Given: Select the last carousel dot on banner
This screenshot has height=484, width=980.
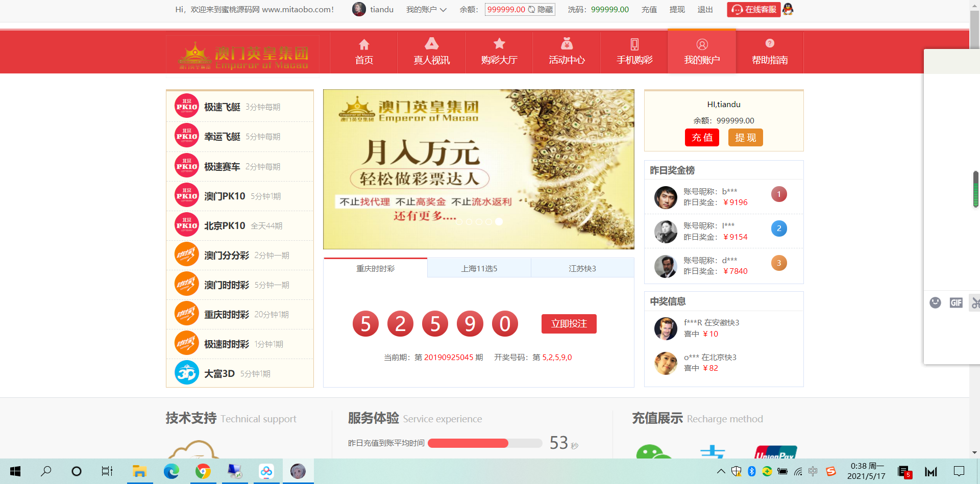Looking at the screenshot, I should click(499, 222).
